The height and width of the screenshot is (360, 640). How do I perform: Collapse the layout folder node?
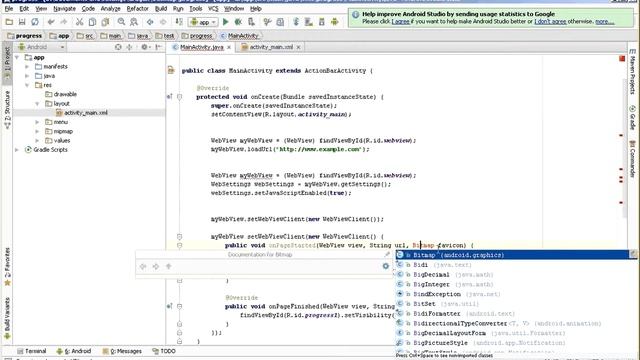(x=37, y=104)
